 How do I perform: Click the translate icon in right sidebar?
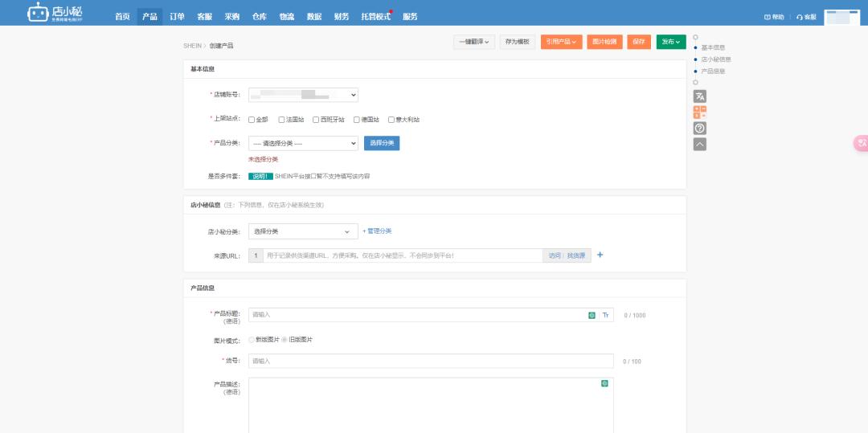(x=699, y=96)
